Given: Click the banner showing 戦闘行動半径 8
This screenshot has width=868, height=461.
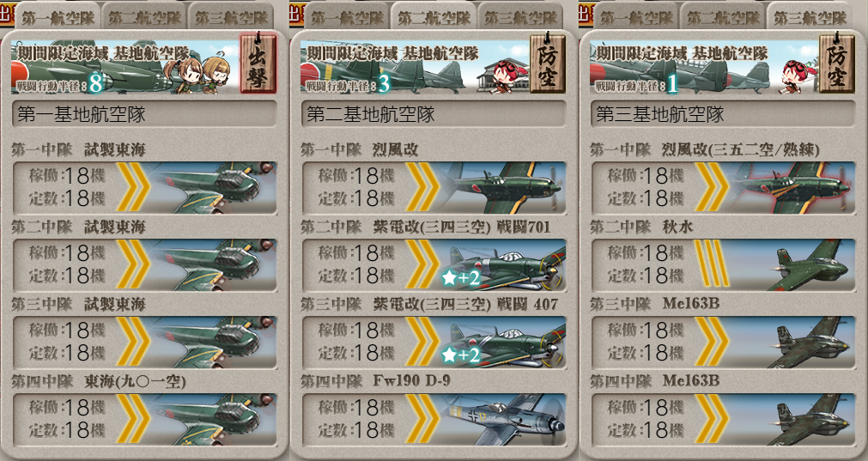Looking at the screenshot, I should click(124, 66).
